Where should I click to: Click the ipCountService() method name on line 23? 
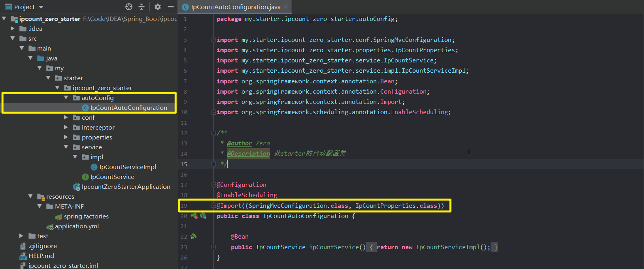pyautogui.click(x=337, y=247)
